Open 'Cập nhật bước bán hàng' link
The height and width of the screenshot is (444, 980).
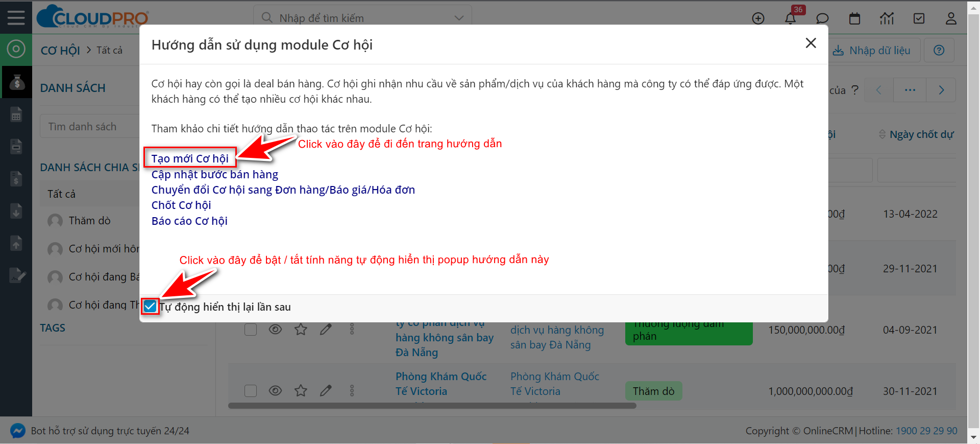click(x=214, y=174)
